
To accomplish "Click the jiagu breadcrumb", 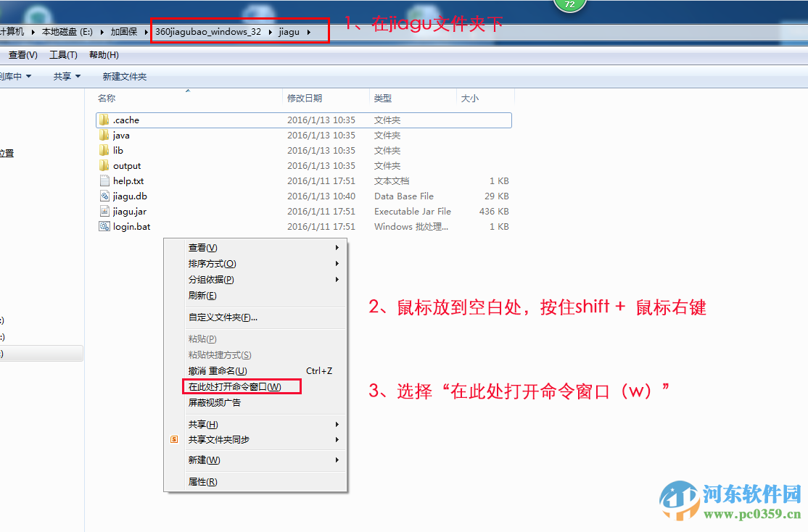I will pyautogui.click(x=289, y=32).
